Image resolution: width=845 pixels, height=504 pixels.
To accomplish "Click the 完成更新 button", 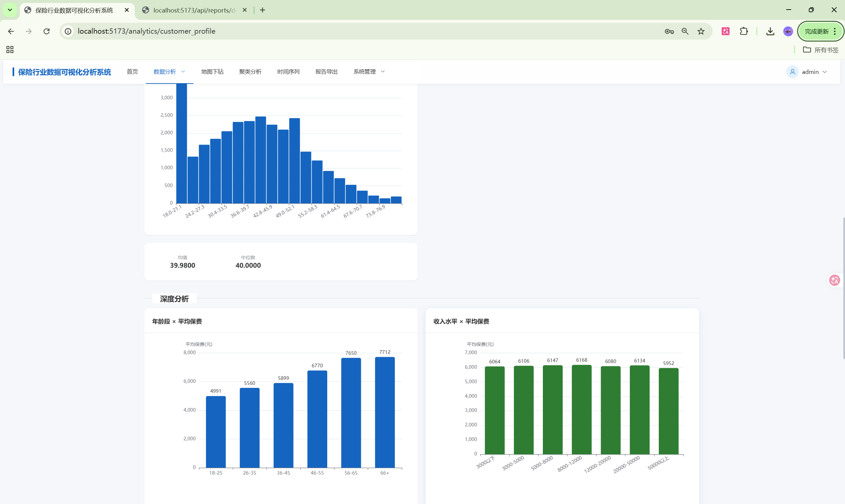I will pyautogui.click(x=817, y=31).
